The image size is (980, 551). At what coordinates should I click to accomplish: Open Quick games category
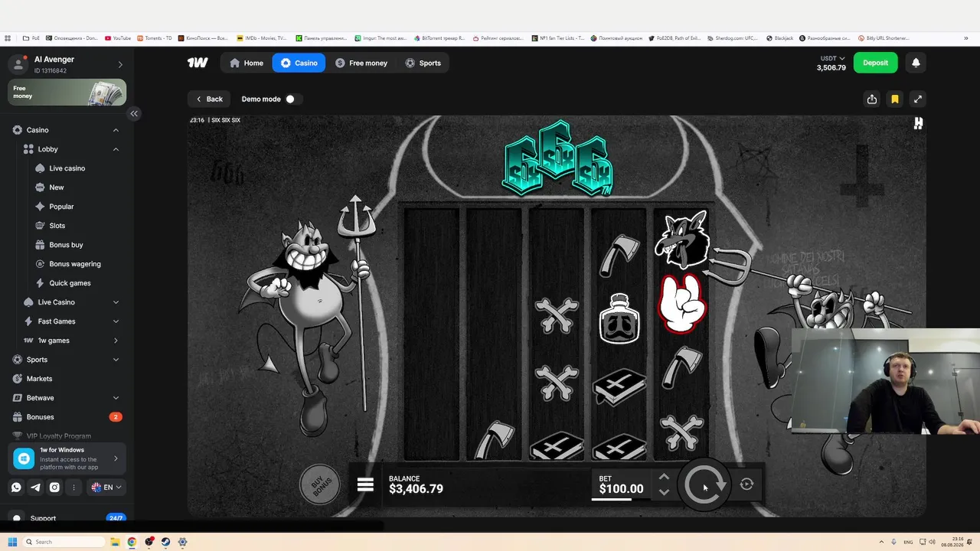[x=70, y=283]
